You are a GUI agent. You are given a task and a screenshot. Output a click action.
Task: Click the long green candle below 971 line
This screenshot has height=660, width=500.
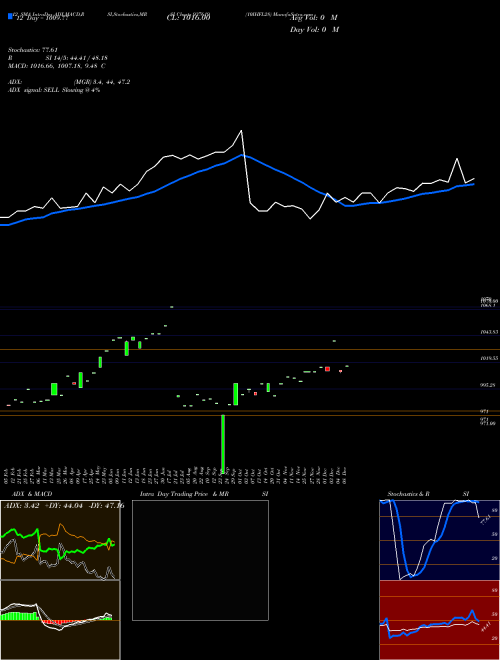coord(223,444)
